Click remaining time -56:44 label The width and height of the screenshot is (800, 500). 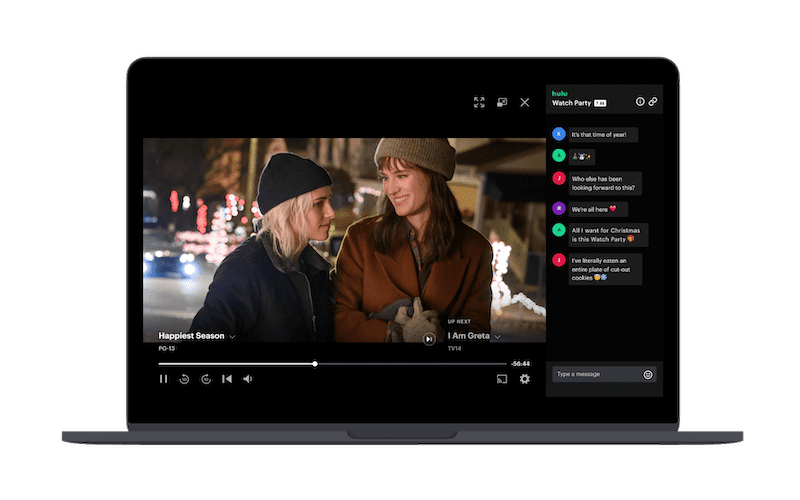pyautogui.click(x=521, y=364)
